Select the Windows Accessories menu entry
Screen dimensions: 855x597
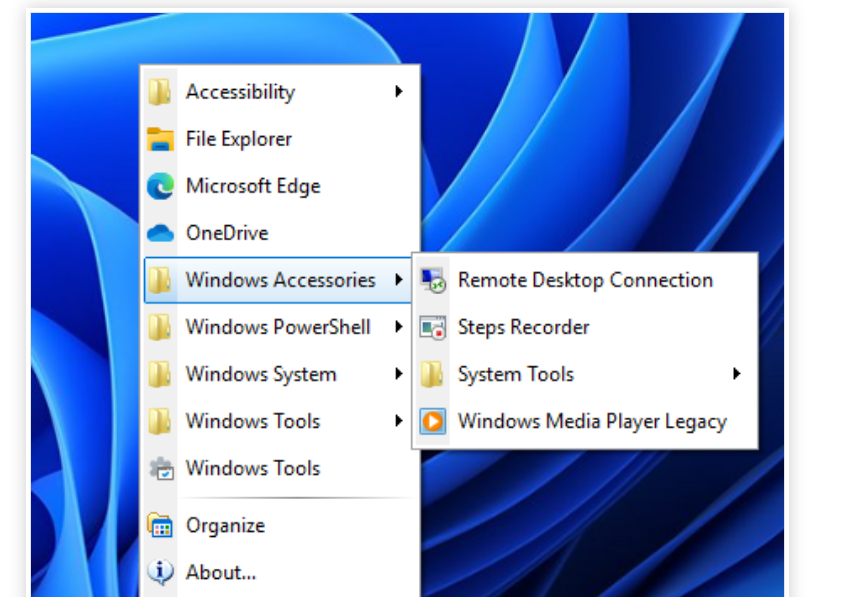click(x=280, y=280)
